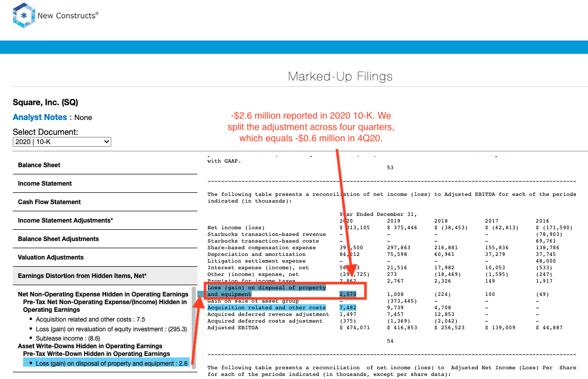Click the Adjusted EBITDA row label in the table
Screen dimensions: 588x379
233,328
